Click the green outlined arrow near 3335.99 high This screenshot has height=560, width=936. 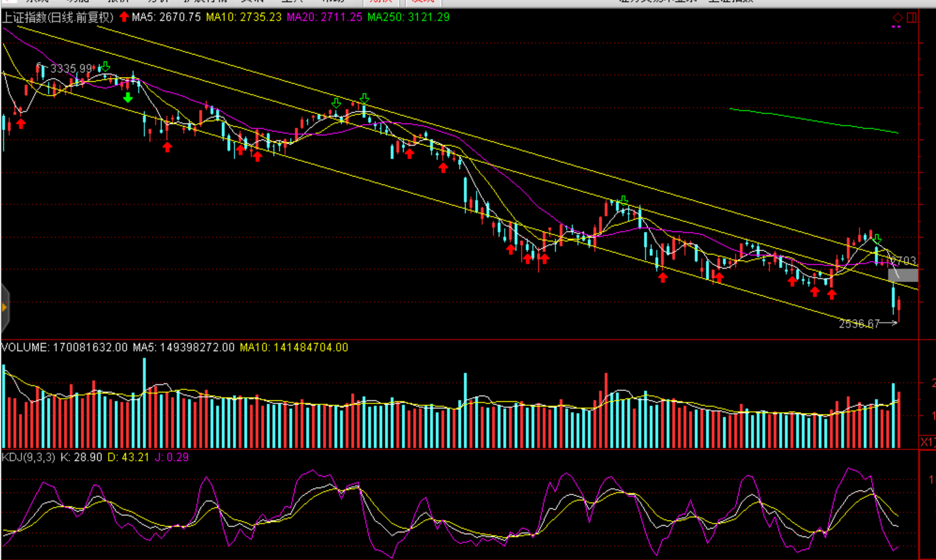coord(106,66)
